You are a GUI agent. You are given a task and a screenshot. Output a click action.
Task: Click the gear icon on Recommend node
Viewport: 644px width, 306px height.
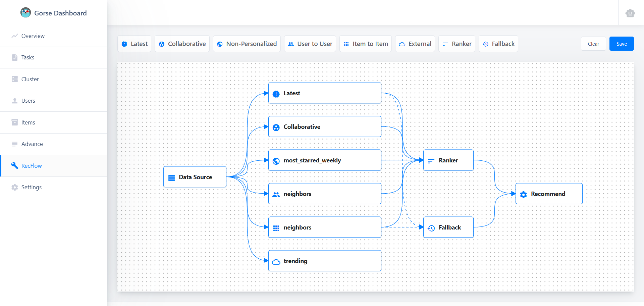point(523,195)
